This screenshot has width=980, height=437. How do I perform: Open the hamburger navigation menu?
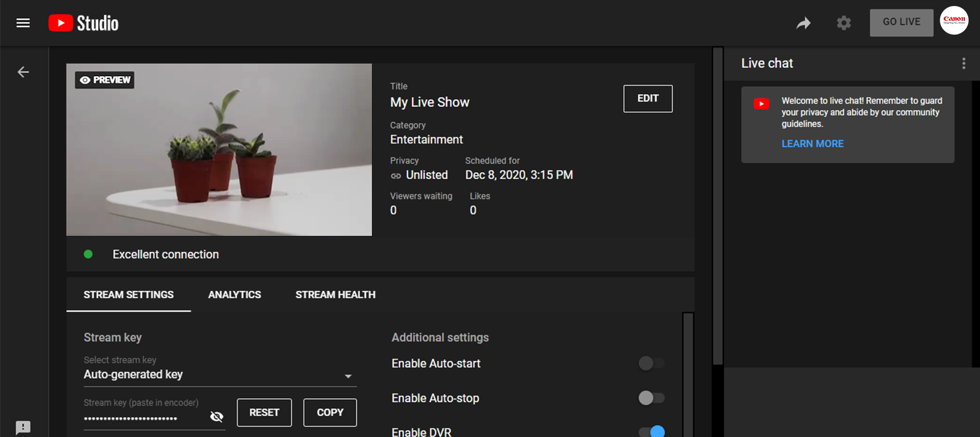coord(23,23)
